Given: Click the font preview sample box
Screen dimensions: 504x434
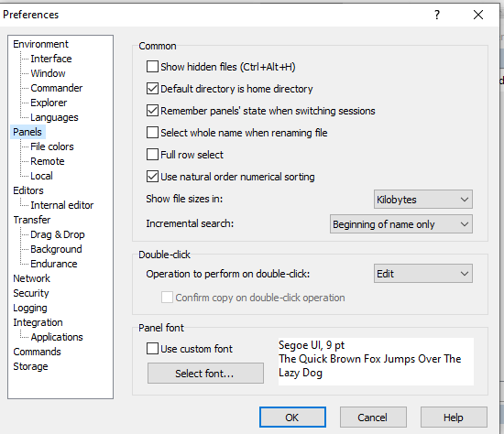Looking at the screenshot, I should tap(376, 362).
